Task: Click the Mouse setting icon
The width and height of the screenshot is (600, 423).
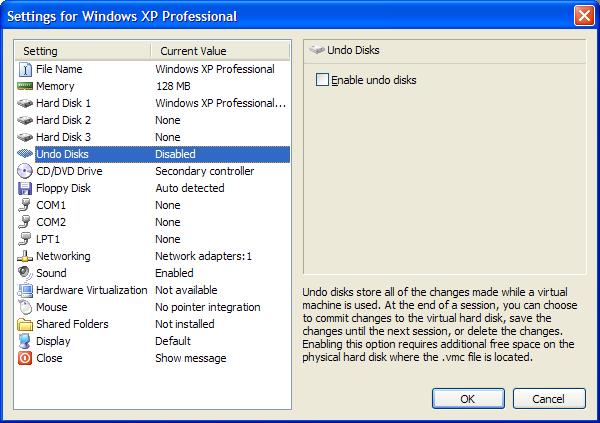Action: tap(25, 307)
